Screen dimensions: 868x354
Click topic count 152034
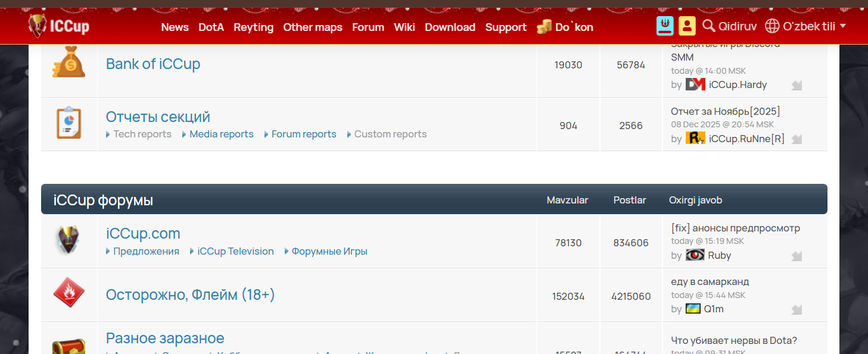[568, 296]
